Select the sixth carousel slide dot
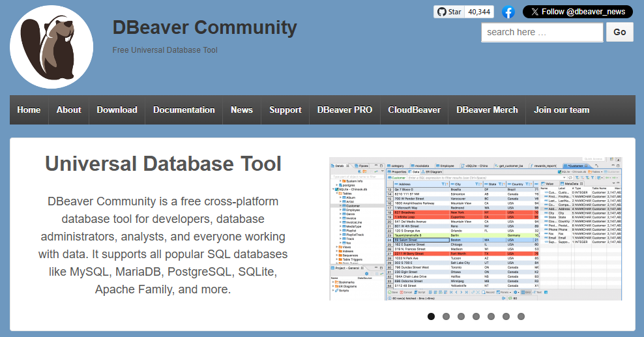 [506, 317]
